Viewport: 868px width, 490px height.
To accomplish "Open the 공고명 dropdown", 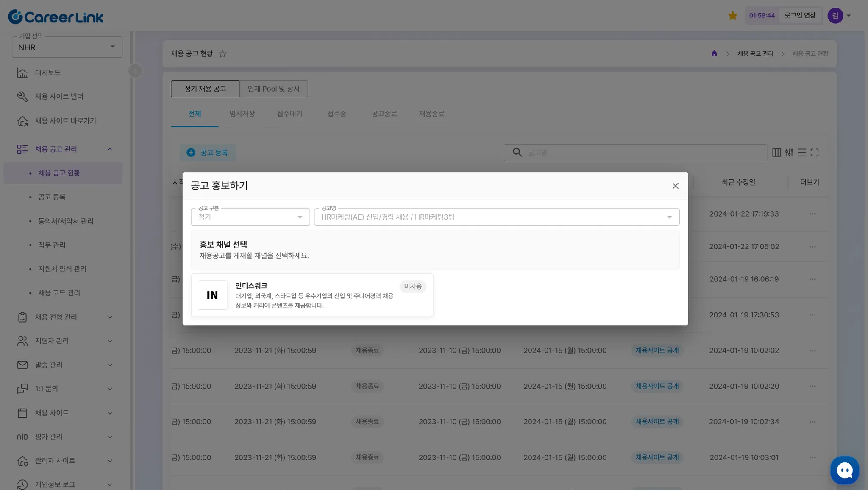I will point(496,217).
